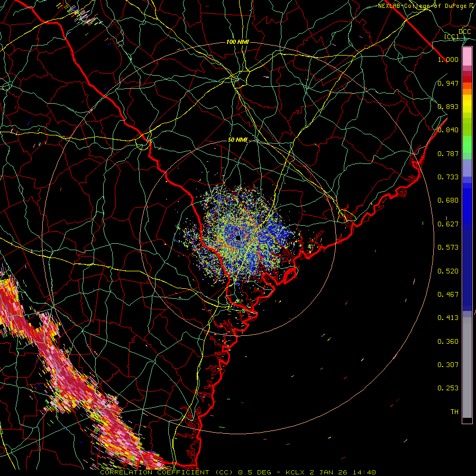Pick the bright green segment of color bar
Image resolution: width=476 pixels, height=476 pixels.
coord(467,144)
